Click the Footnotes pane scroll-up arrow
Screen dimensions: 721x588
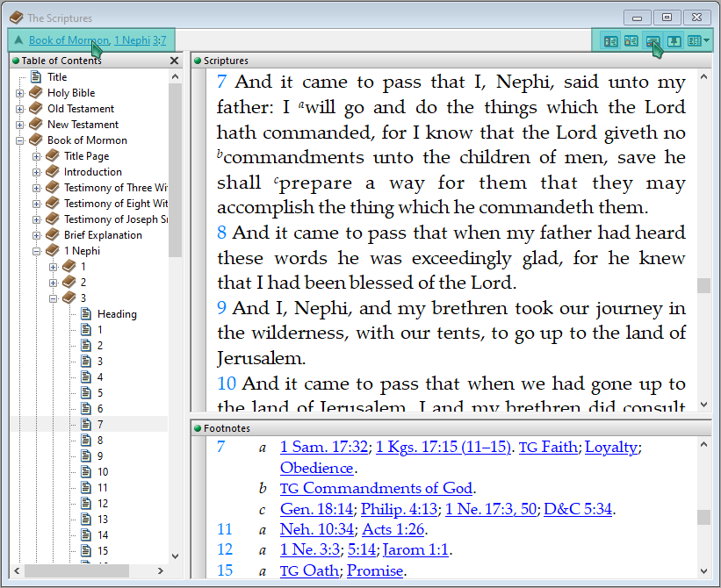coord(703,444)
